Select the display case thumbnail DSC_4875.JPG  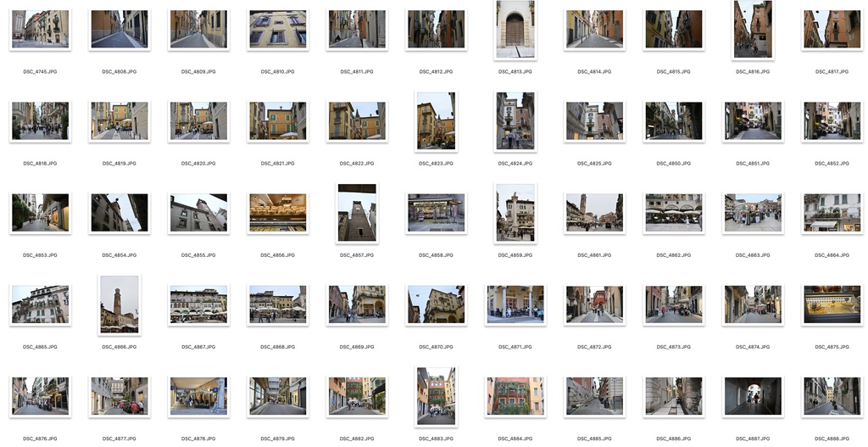pyautogui.click(x=832, y=305)
